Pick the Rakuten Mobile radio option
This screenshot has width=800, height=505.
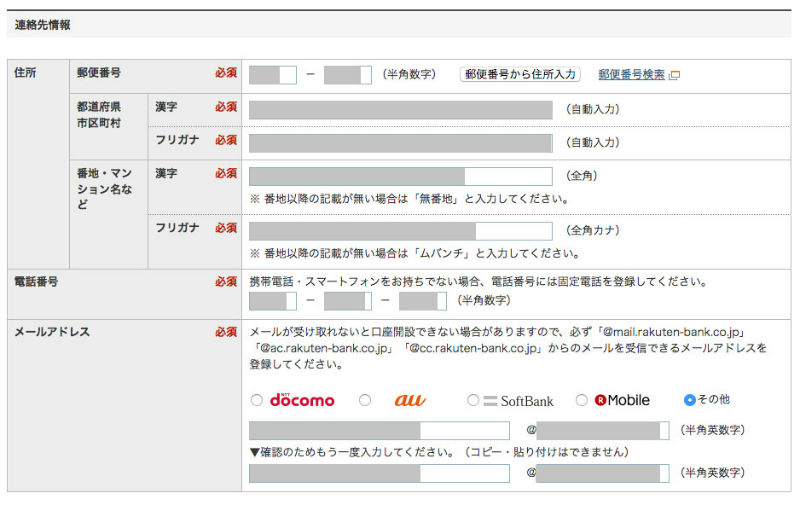(582, 400)
